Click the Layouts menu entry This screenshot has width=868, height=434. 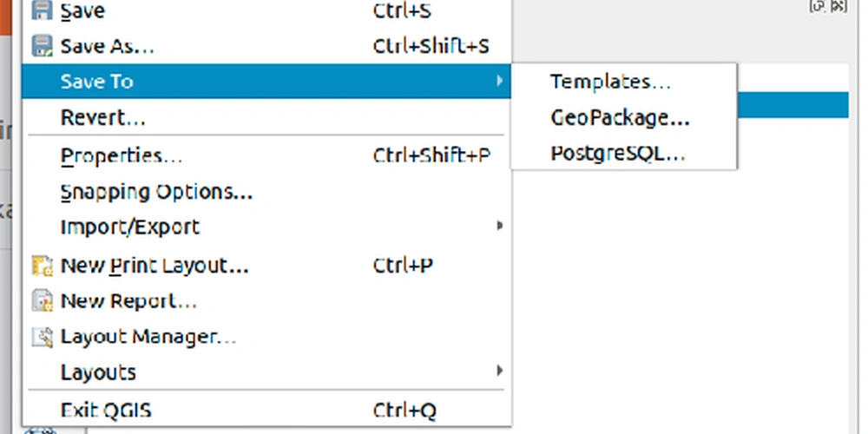coord(98,372)
